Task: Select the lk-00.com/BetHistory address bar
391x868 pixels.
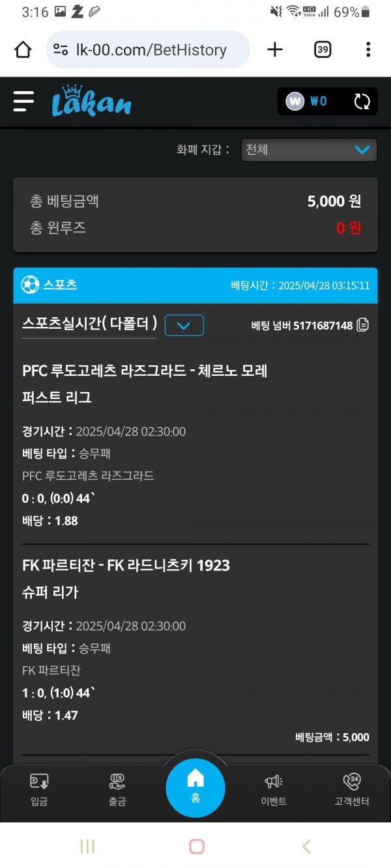Action: click(148, 49)
